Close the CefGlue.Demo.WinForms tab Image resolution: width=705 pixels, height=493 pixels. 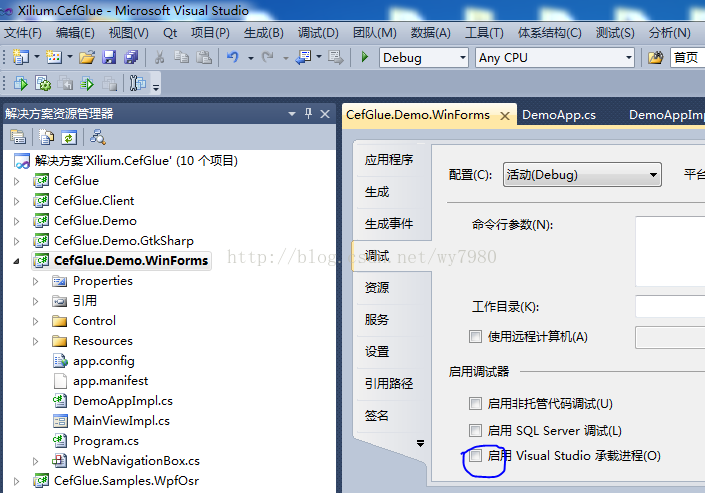[x=505, y=116]
